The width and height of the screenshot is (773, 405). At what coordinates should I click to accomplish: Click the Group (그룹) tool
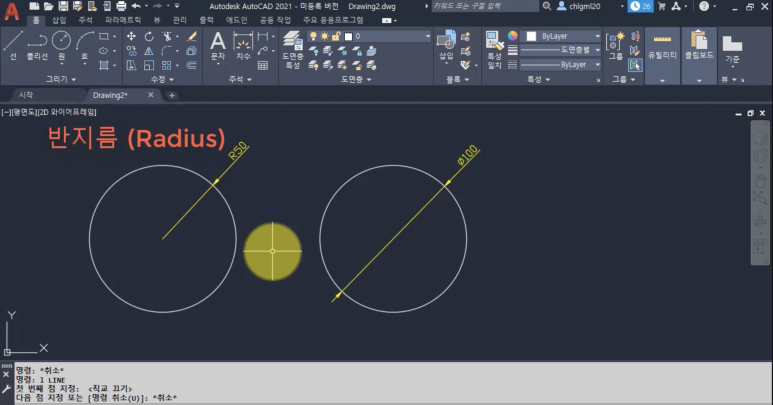pyautogui.click(x=615, y=45)
